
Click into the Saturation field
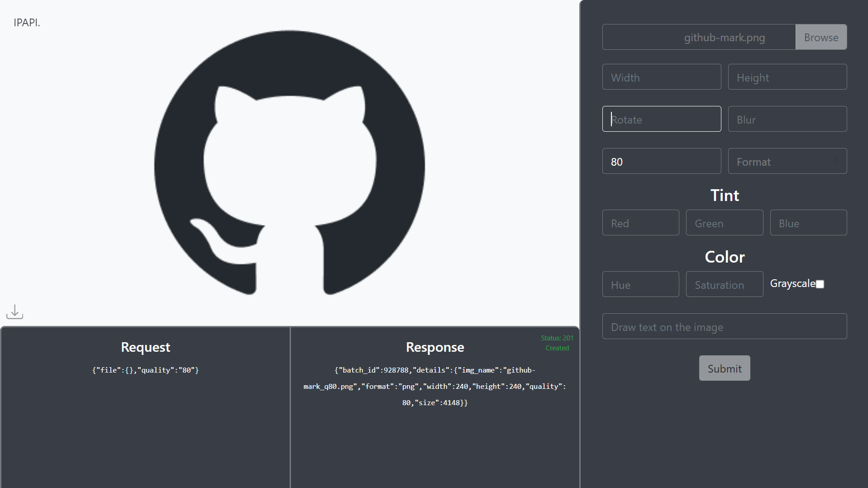[724, 284]
